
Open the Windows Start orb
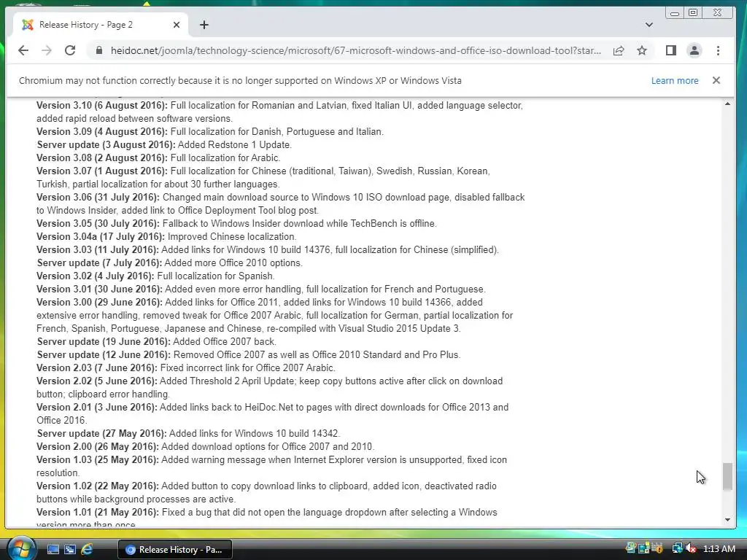click(x=21, y=548)
